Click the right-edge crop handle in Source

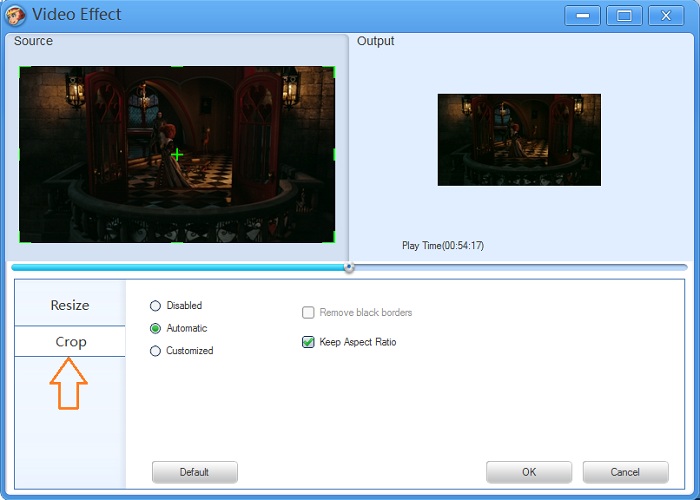pos(334,154)
